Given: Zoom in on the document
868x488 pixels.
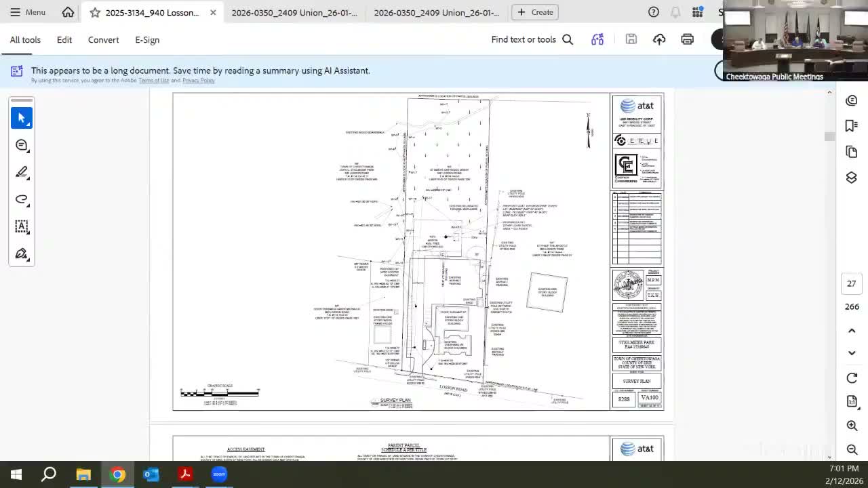Looking at the screenshot, I should [852, 426].
